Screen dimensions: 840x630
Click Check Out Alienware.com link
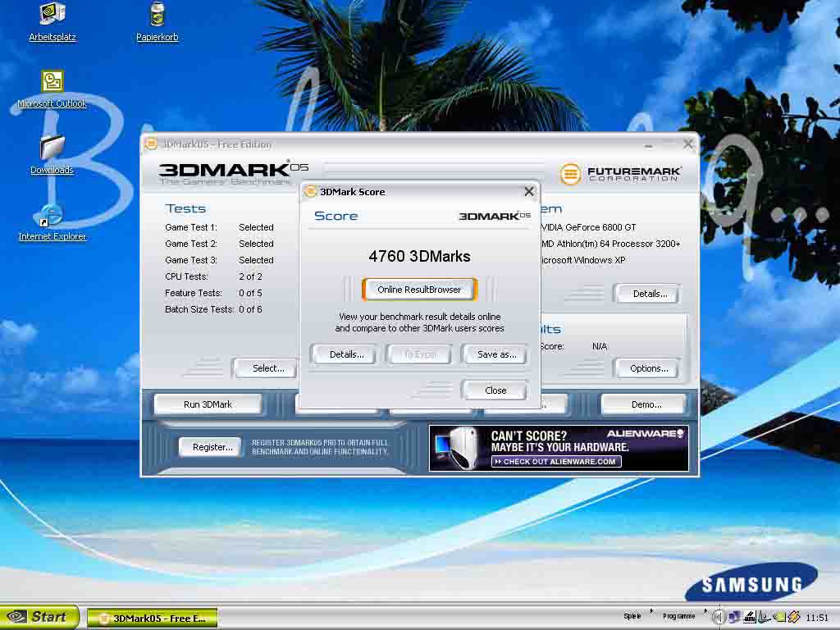coord(556,461)
